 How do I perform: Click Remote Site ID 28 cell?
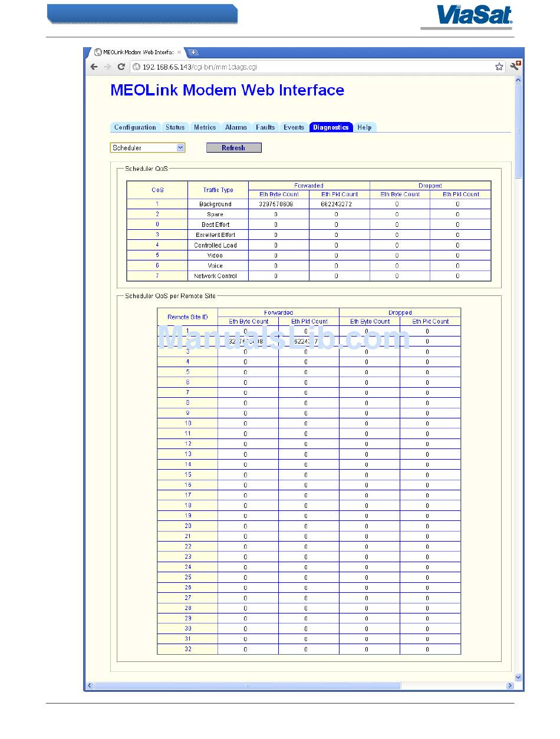click(187, 608)
